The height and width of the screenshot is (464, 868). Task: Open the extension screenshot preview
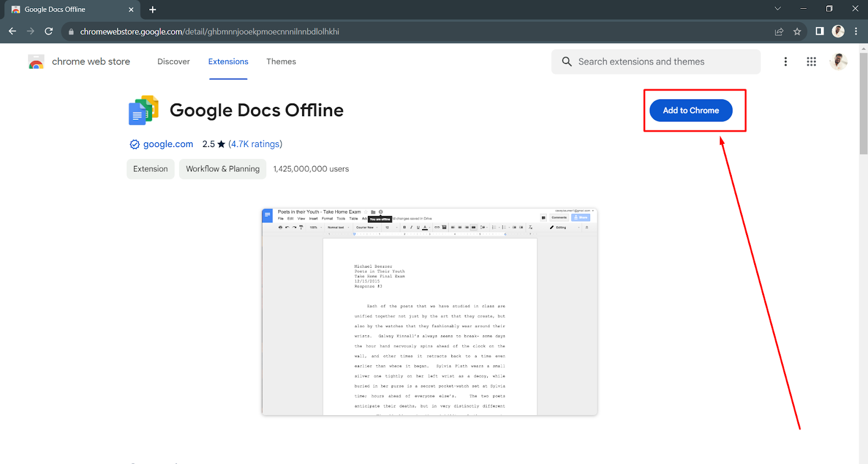click(430, 312)
